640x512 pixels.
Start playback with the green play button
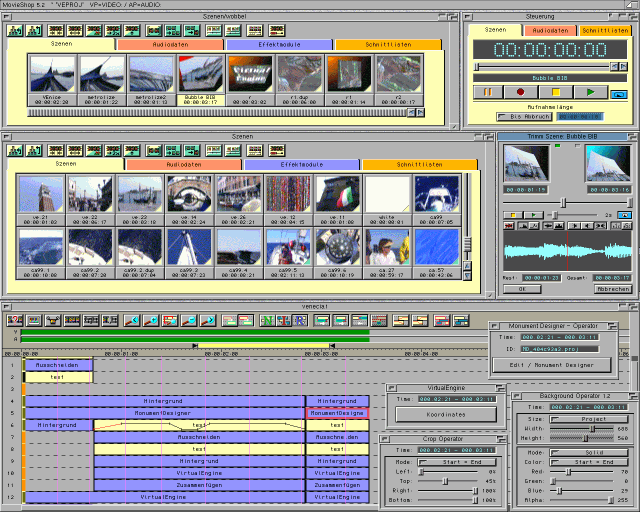tap(591, 92)
